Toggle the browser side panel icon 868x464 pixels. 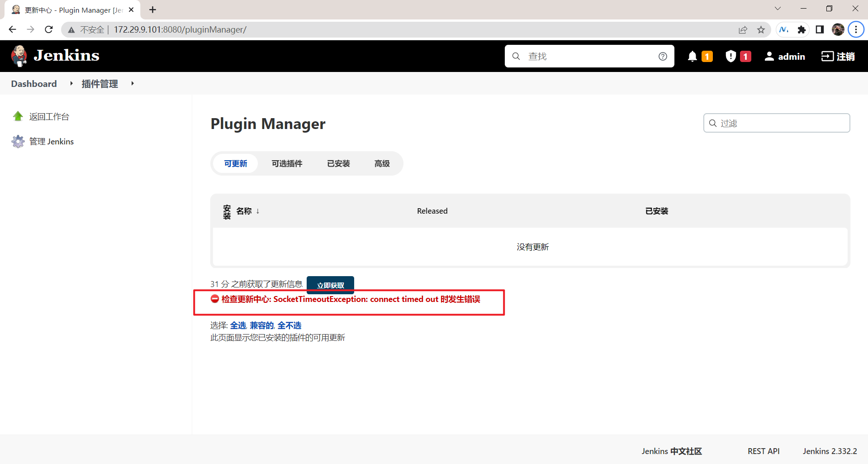(x=820, y=30)
